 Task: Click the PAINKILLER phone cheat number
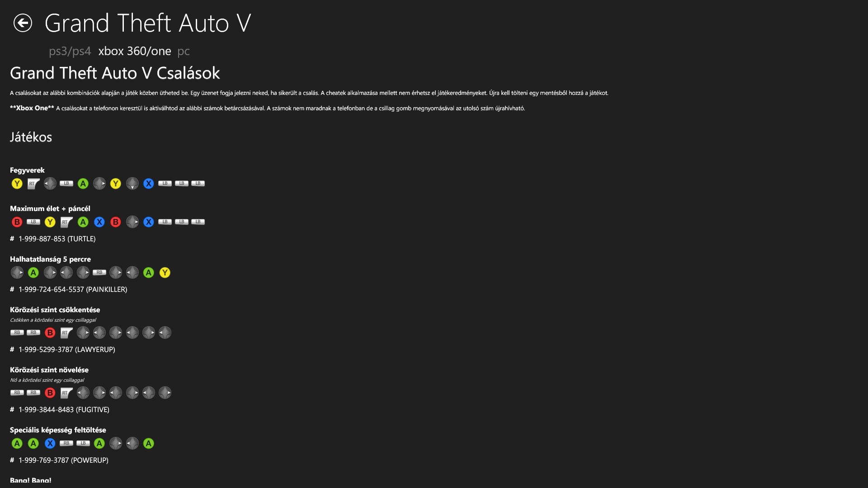tap(73, 289)
